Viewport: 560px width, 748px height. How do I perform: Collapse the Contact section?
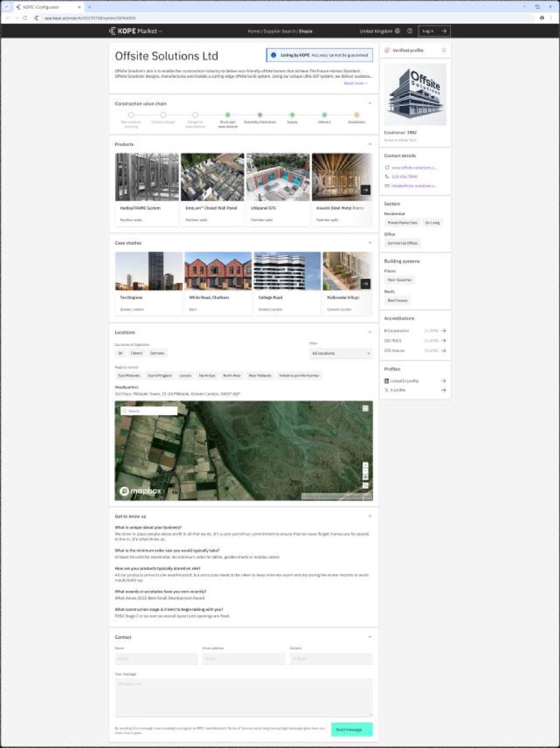coord(370,637)
